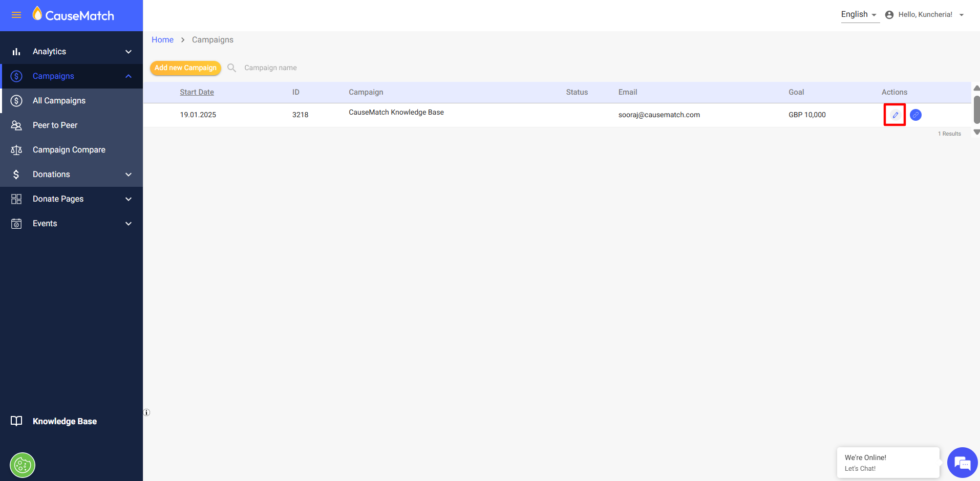Click the Campaign Compare scales icon
Screen dimensions: 980x481
point(16,150)
